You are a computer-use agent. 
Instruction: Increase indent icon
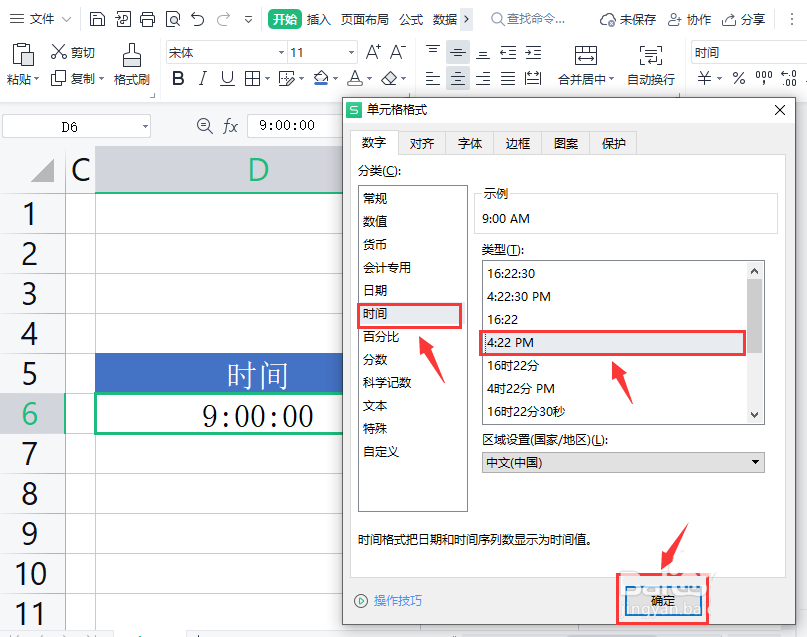coord(533,52)
